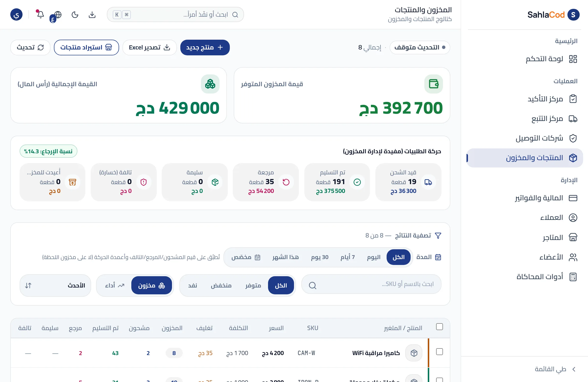Click cubes icon on القيمة الإجمالية card
Viewport: 588px width, 382px height.
click(x=210, y=84)
